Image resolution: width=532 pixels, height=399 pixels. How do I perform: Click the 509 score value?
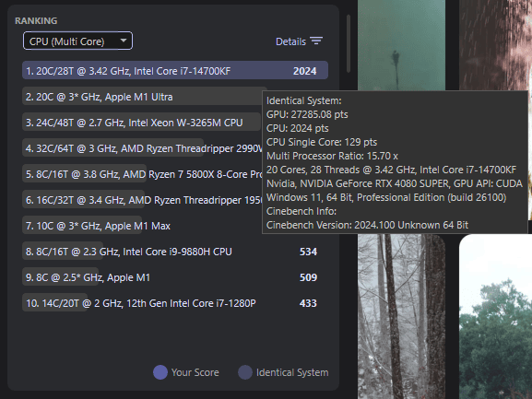tap(308, 277)
